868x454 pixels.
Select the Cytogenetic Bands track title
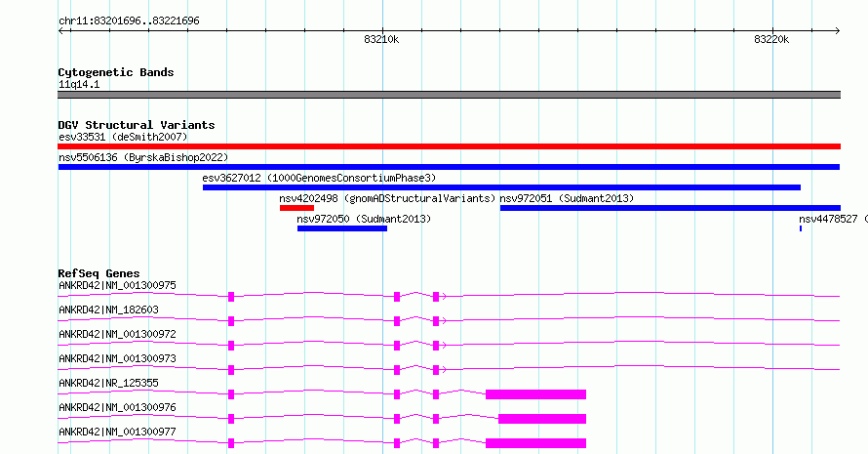point(116,72)
